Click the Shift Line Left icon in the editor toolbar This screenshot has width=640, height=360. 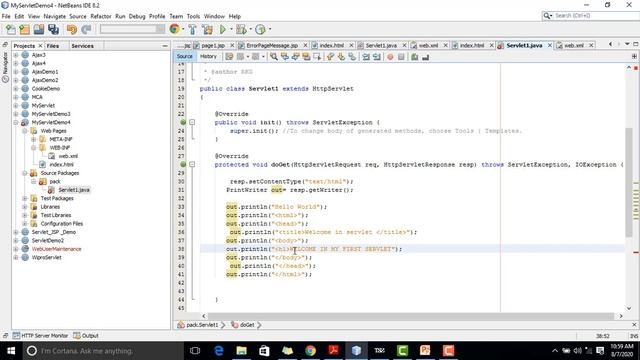point(366,57)
